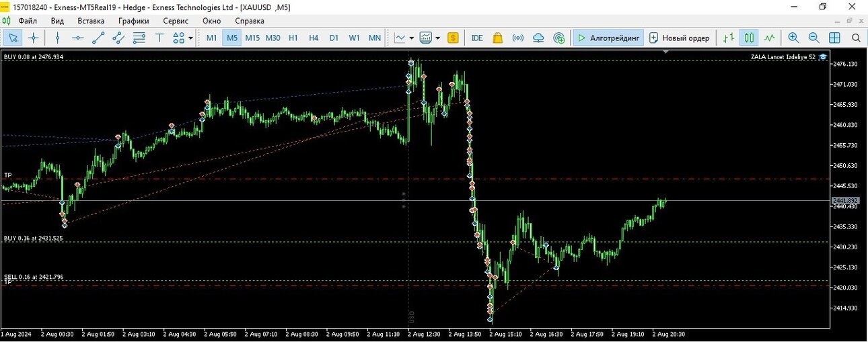Open the MetaEditor IDE
Image resolution: width=868 pixels, height=342 pixels.
point(477,38)
